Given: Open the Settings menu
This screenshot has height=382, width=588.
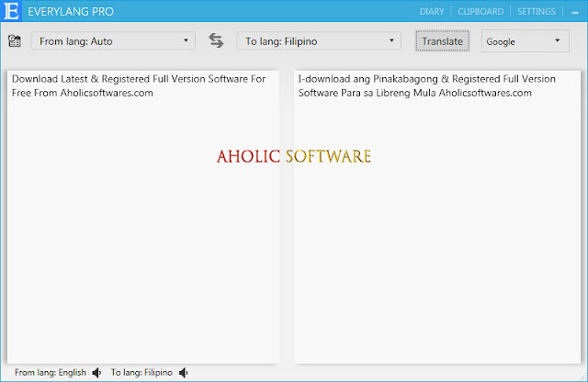Looking at the screenshot, I should click(537, 12).
